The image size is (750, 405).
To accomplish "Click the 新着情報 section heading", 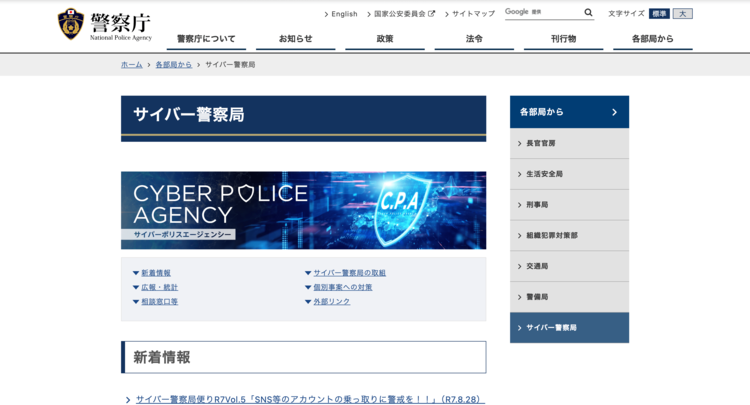I will tap(162, 357).
